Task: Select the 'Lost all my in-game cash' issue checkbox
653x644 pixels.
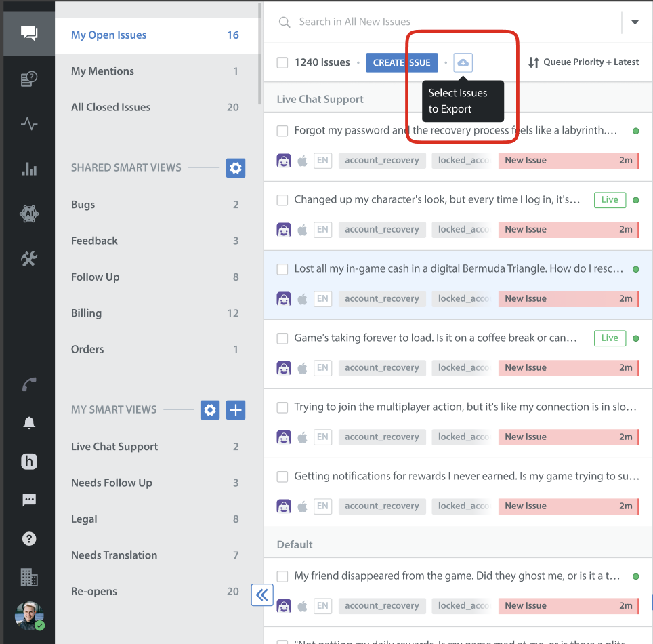Action: (282, 269)
